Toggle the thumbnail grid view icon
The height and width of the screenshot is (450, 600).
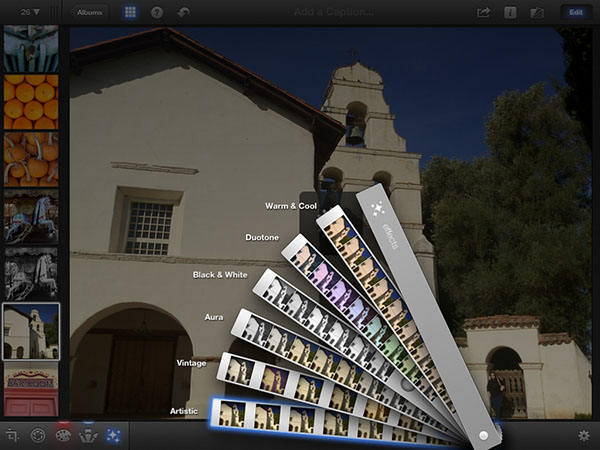pos(130,12)
